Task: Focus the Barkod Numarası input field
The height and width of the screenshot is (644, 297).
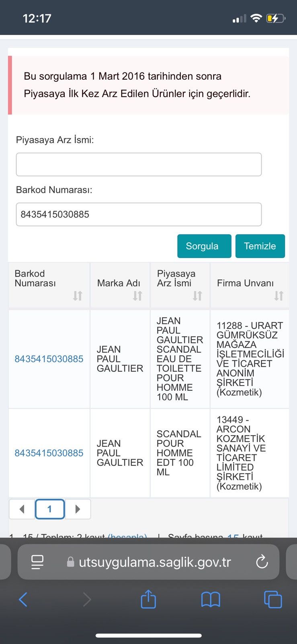Action: pyautogui.click(x=139, y=214)
